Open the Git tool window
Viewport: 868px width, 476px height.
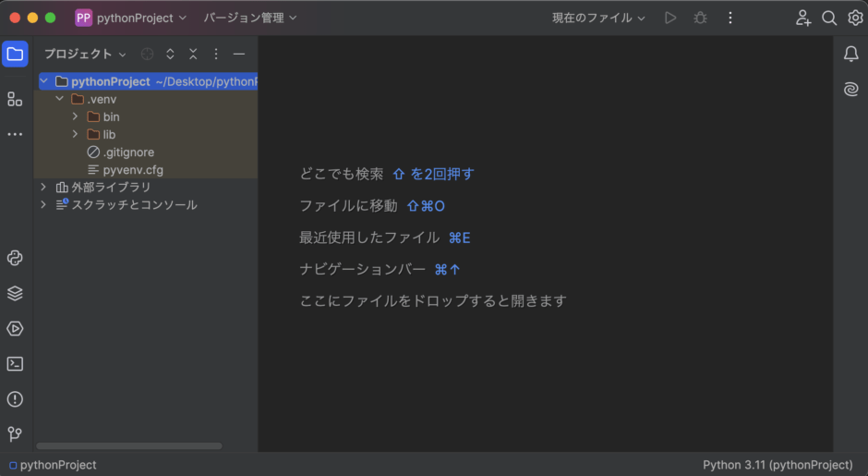pos(15,433)
